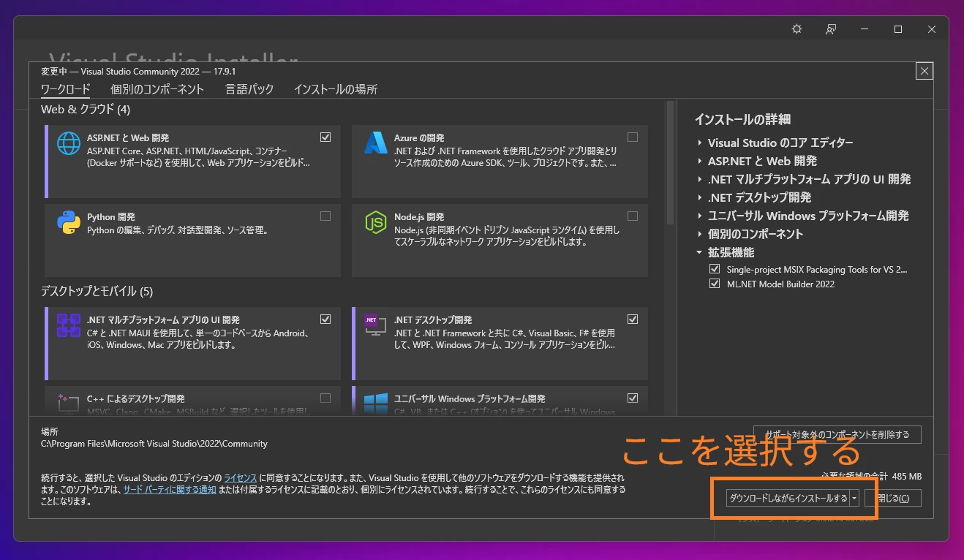This screenshot has width=964, height=560.
Task: Click the Azure development logo icon
Action: tap(375, 143)
